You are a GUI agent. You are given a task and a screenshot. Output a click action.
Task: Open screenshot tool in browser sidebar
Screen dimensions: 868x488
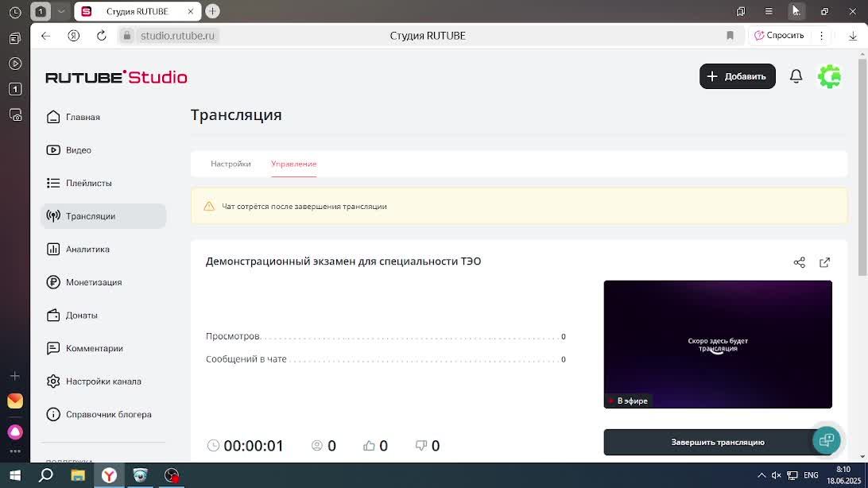point(15,114)
